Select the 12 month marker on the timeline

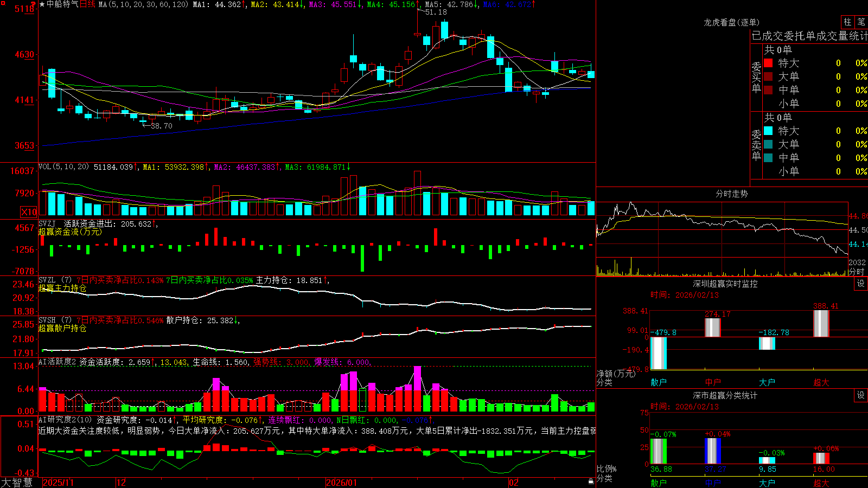(x=122, y=483)
